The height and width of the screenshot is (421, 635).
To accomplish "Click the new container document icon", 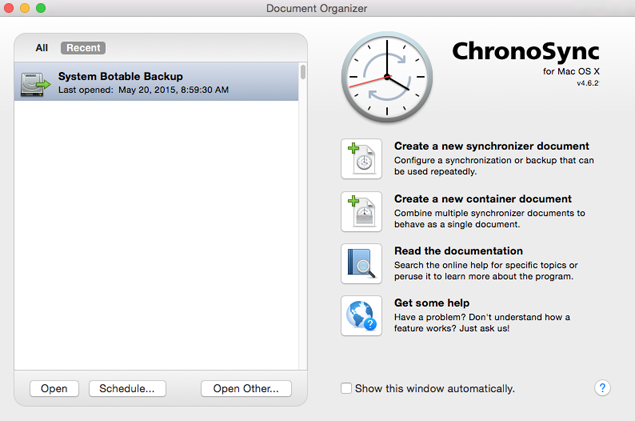I will click(x=361, y=211).
